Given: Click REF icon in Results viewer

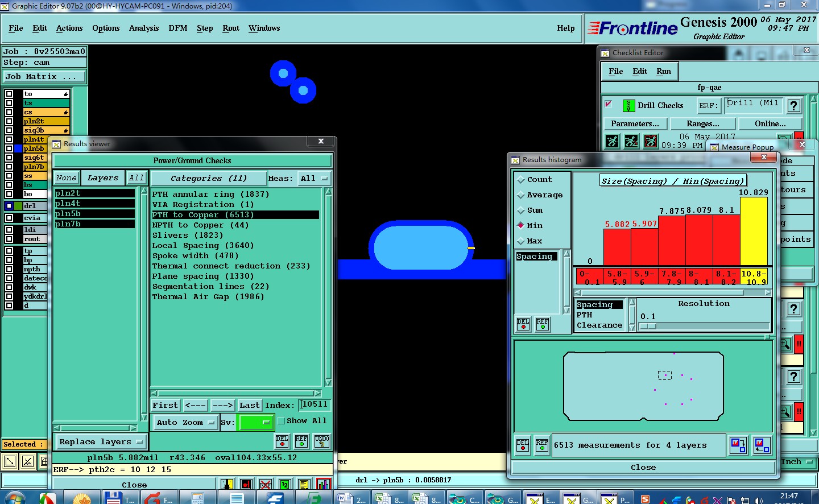Looking at the screenshot, I should point(301,441).
